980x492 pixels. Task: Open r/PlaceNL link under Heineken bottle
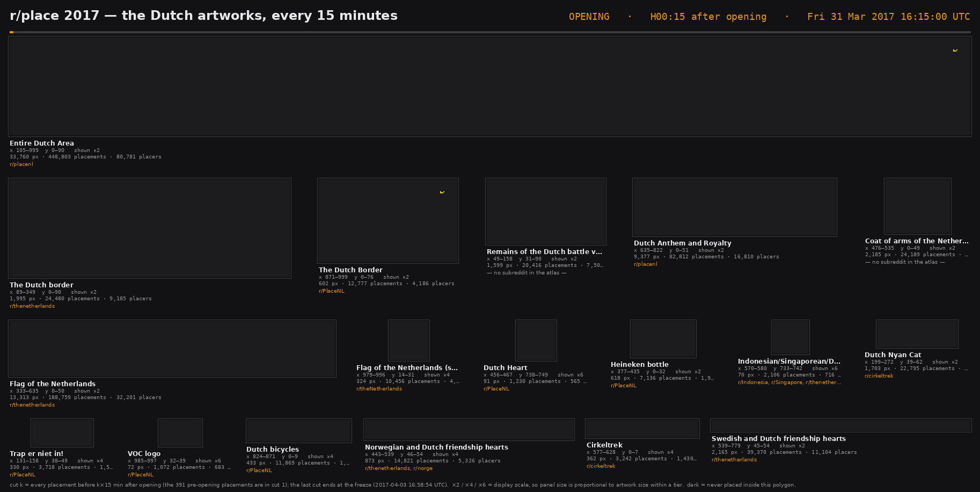[x=624, y=386]
